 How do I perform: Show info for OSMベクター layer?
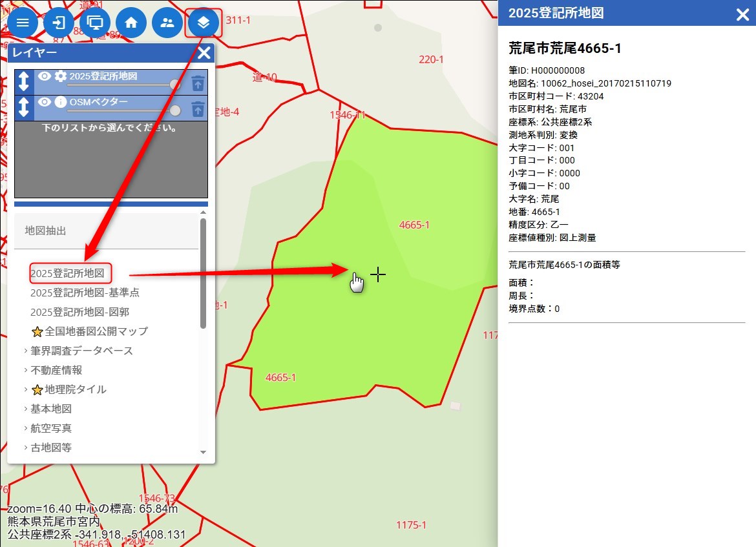[61, 102]
